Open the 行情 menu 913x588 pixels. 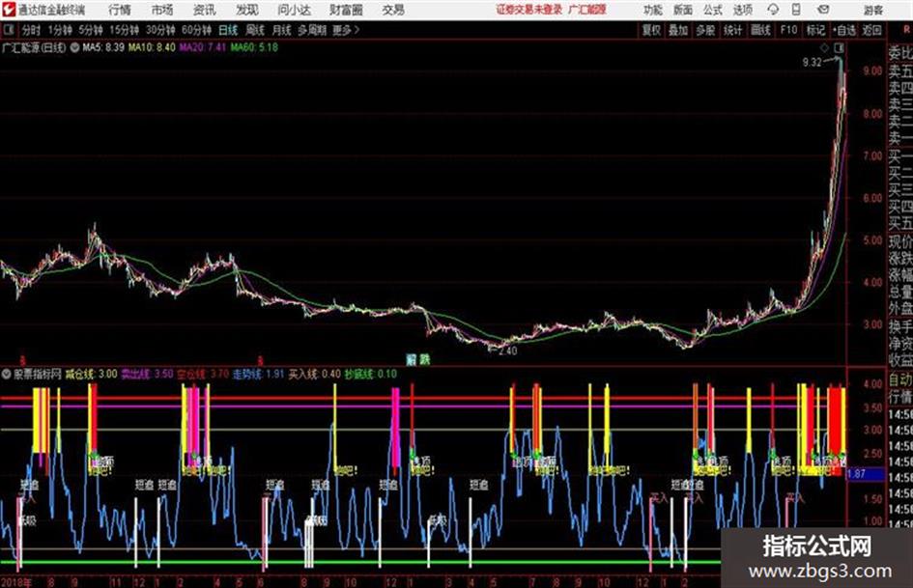[120, 10]
